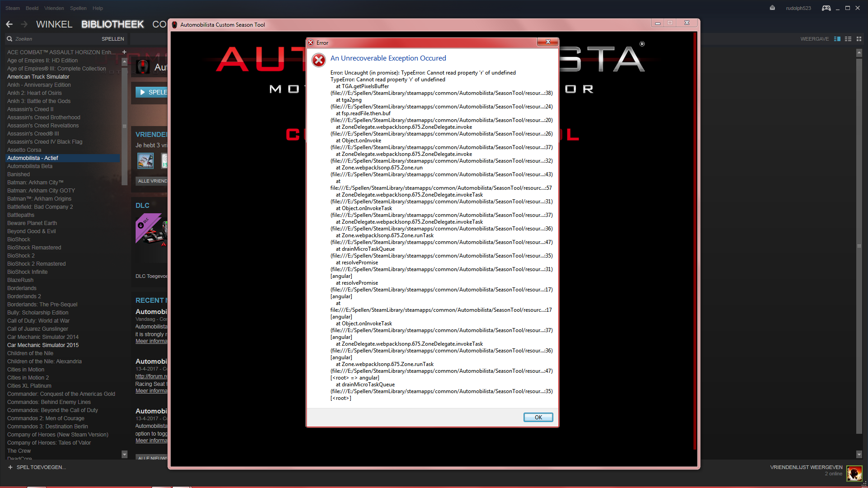868x488 pixels.
Task: Open http://forum.re news link
Action: tap(151, 376)
